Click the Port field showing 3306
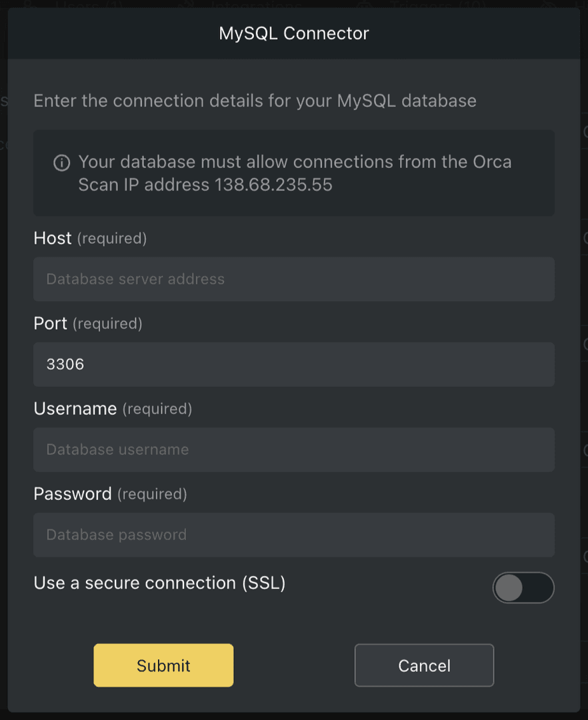 tap(294, 364)
